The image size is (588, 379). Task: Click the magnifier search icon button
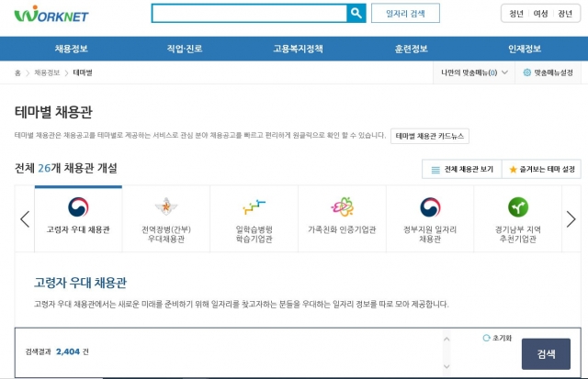356,14
